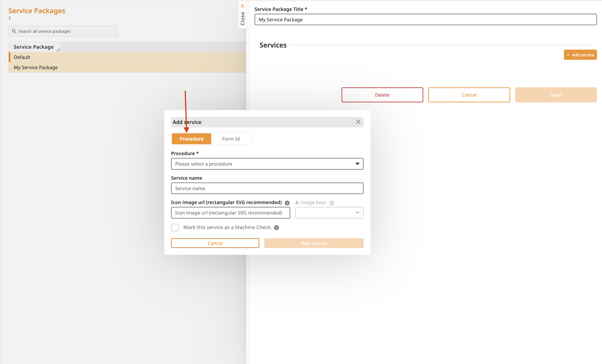The height and width of the screenshot is (364, 602).
Task: Click Machine Check info icon
Action: tap(276, 227)
